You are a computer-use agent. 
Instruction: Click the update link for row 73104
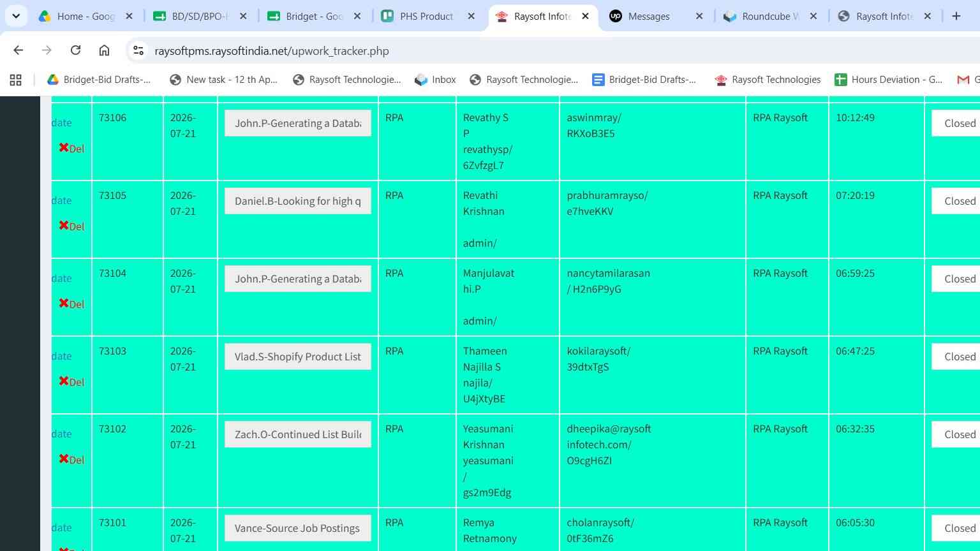click(61, 278)
